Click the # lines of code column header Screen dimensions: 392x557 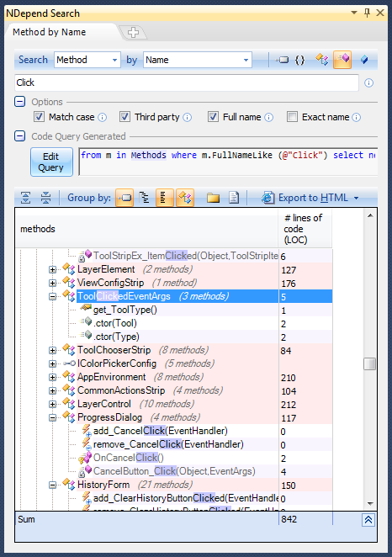pyautogui.click(x=305, y=229)
